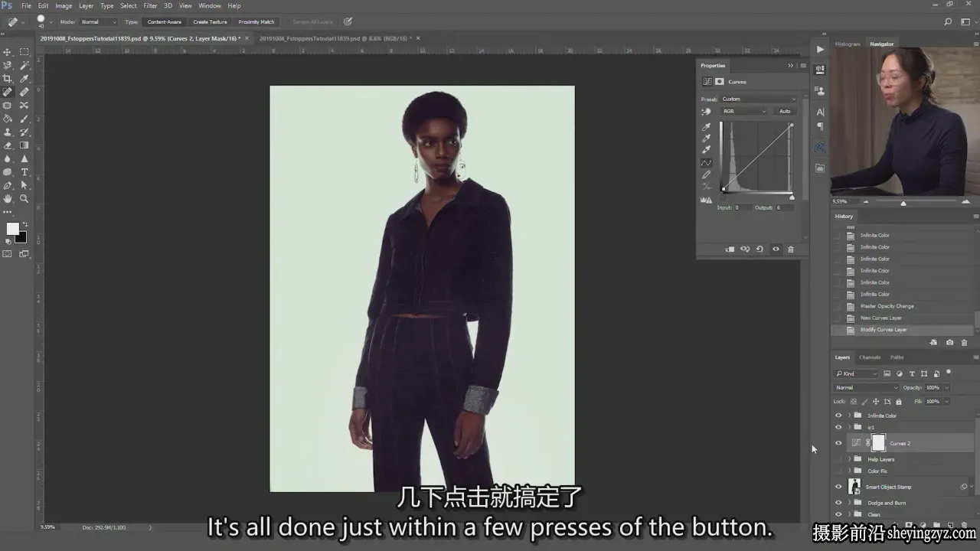The height and width of the screenshot is (551, 980).
Task: Click the Auto button in Curves
Action: click(x=785, y=112)
